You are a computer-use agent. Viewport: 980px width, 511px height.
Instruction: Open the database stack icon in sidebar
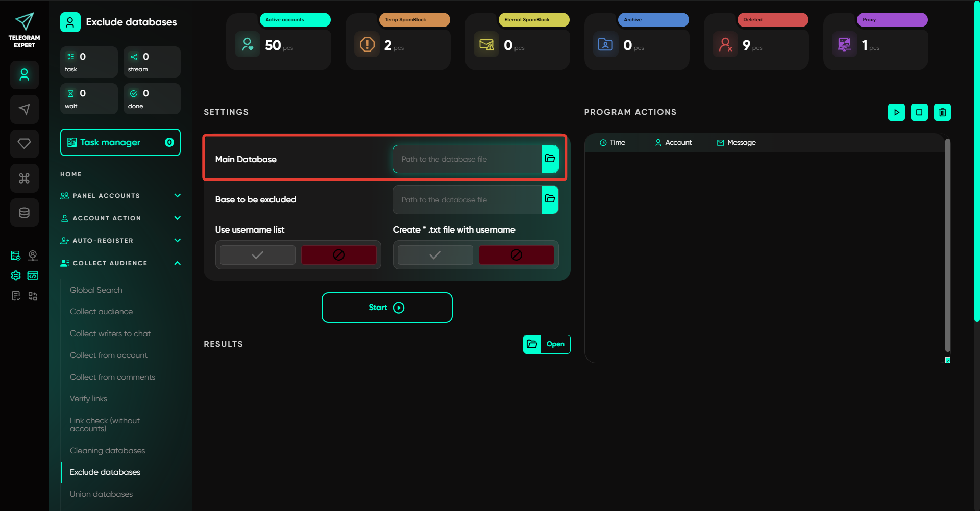[24, 213]
